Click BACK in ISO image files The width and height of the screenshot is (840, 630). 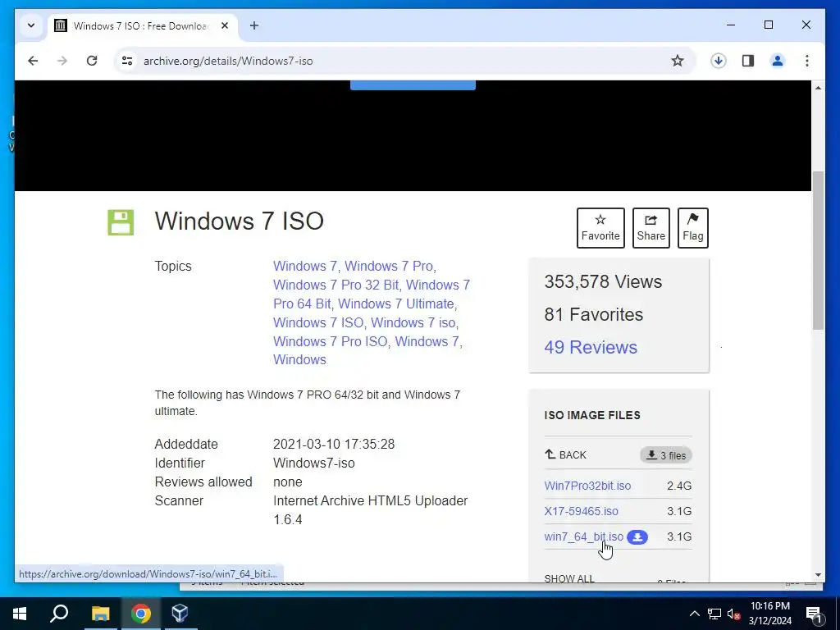[x=566, y=454]
